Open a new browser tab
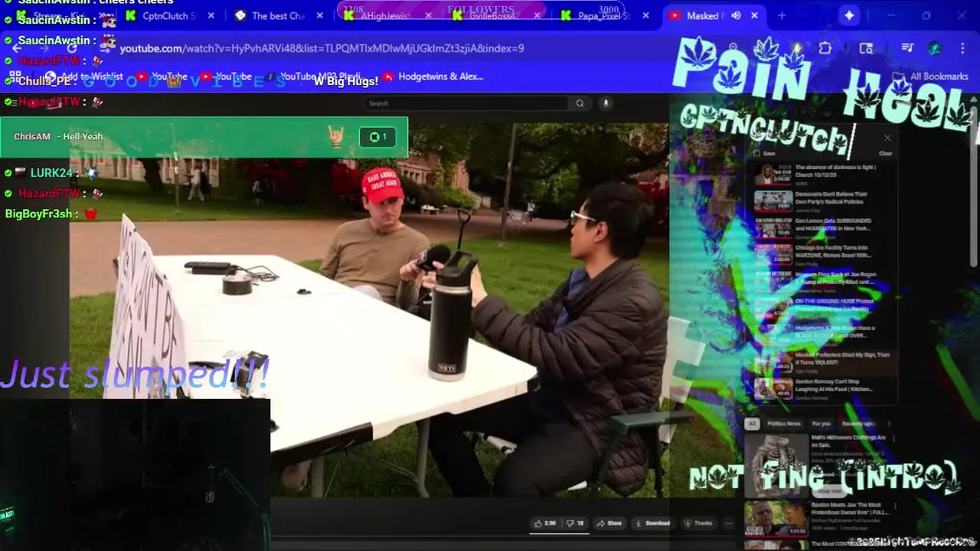This screenshot has width=980, height=551. [782, 15]
